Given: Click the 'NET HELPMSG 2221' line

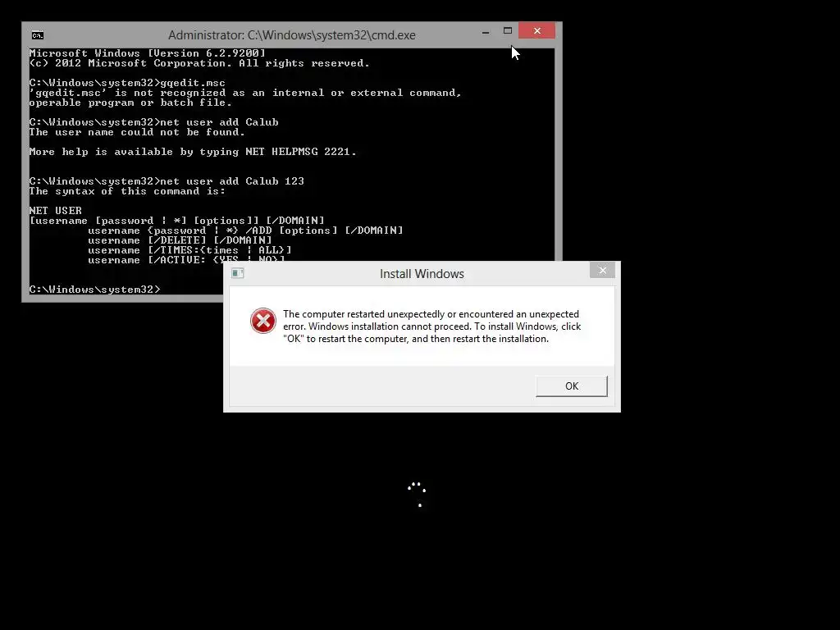Looking at the screenshot, I should click(x=193, y=152).
